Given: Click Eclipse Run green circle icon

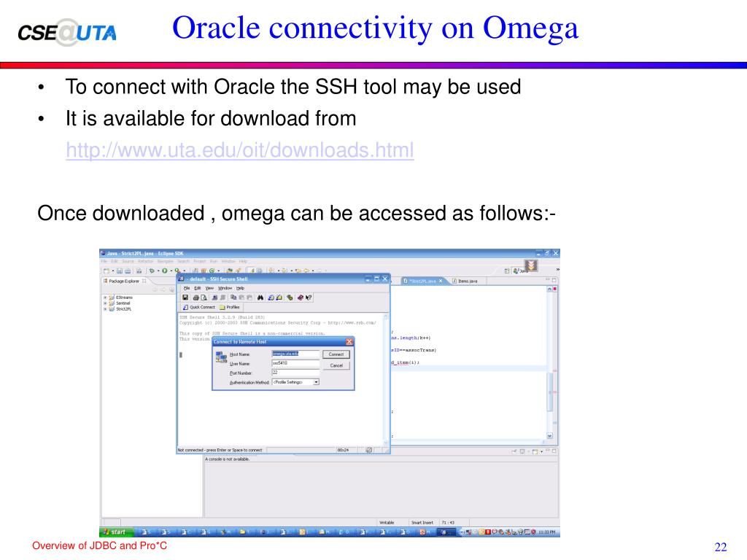Looking at the screenshot, I should click(x=164, y=271).
